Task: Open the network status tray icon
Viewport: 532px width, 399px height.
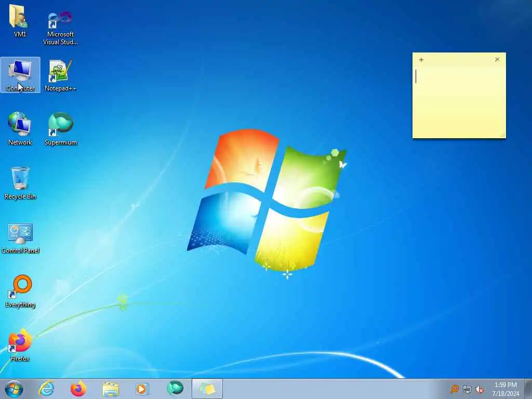Action: (467, 389)
